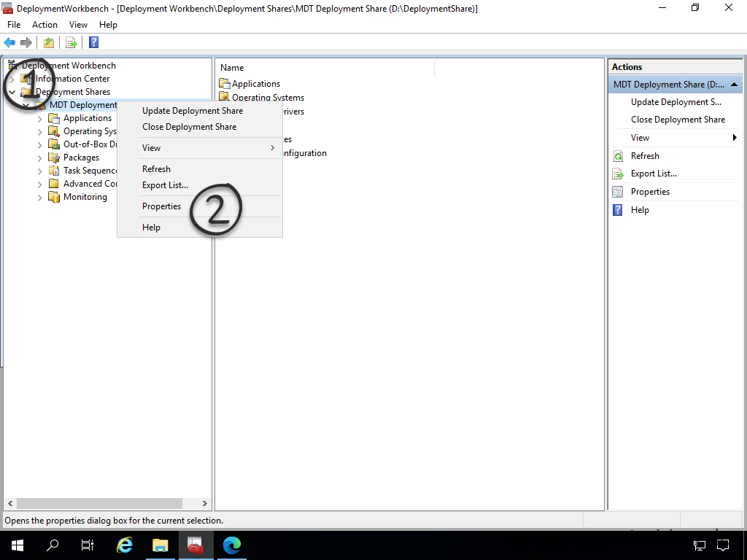Choose Export List in context menu
Screen dimensions: 747x560
pyautogui.click(x=200, y=185)
